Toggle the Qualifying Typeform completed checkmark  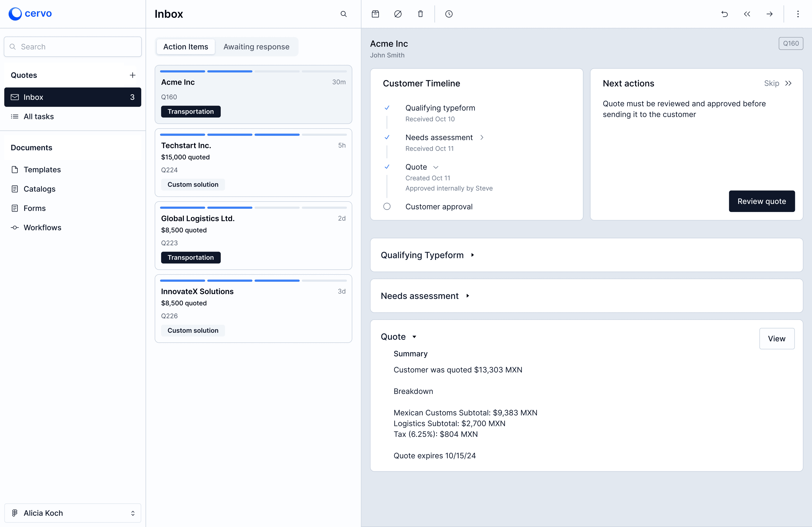click(x=387, y=108)
